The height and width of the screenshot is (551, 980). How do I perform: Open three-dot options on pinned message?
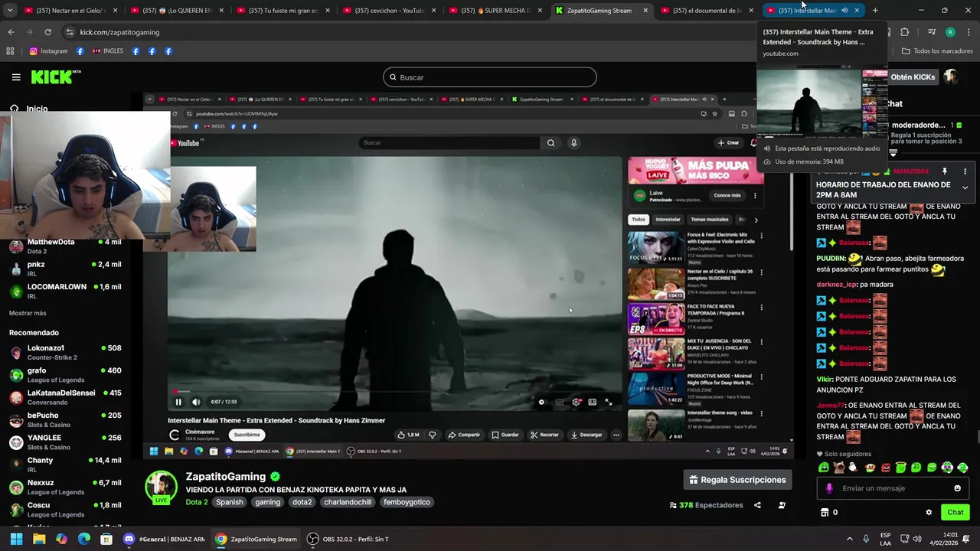click(x=965, y=171)
